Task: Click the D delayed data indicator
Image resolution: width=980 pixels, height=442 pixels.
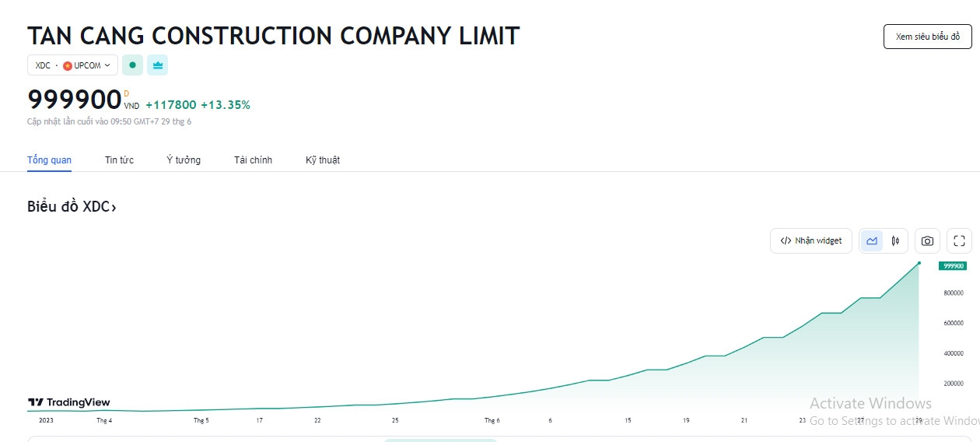Action: click(x=126, y=93)
